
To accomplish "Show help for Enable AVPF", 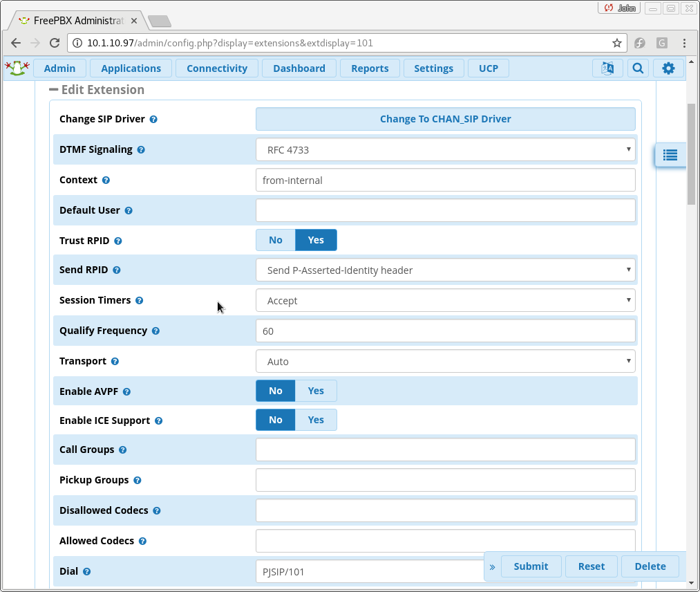I will [x=126, y=391].
